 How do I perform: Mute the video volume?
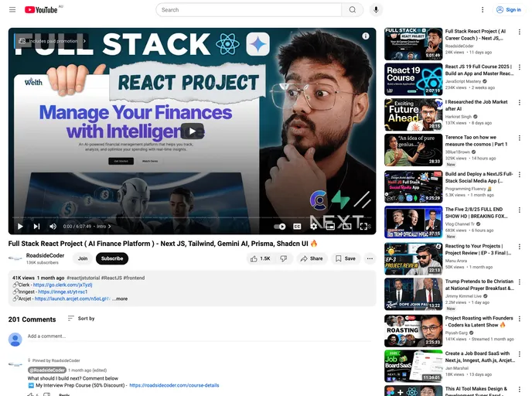(x=53, y=227)
